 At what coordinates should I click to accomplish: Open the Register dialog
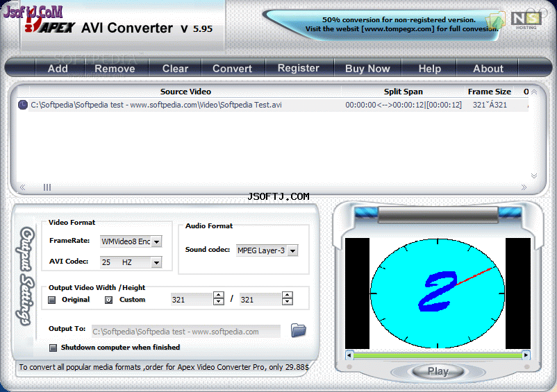coord(299,68)
